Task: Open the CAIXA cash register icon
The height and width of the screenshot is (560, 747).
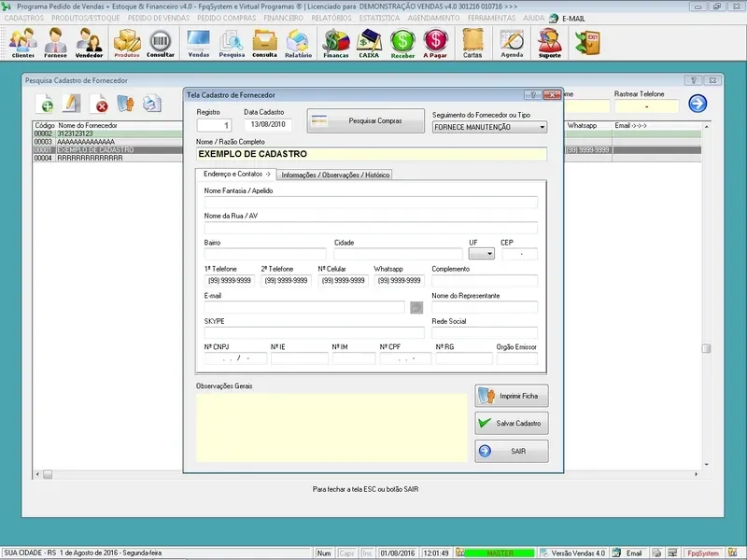Action: tap(369, 43)
